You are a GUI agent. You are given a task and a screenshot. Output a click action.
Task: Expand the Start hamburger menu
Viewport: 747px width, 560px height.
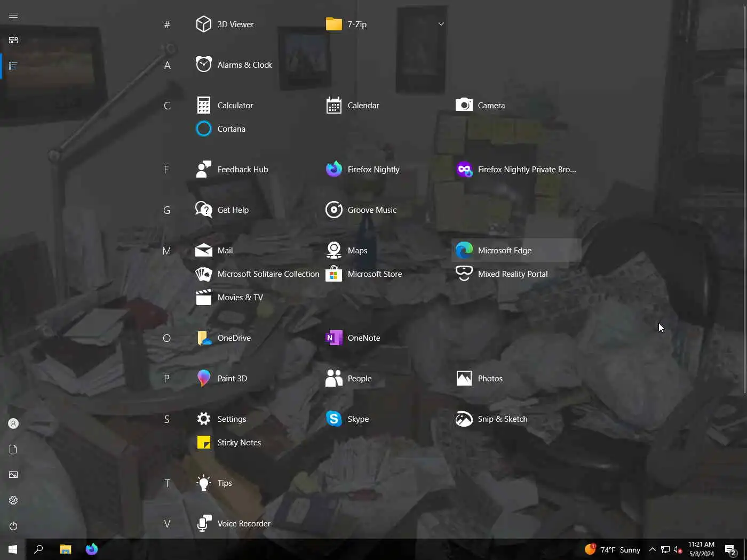(x=13, y=15)
